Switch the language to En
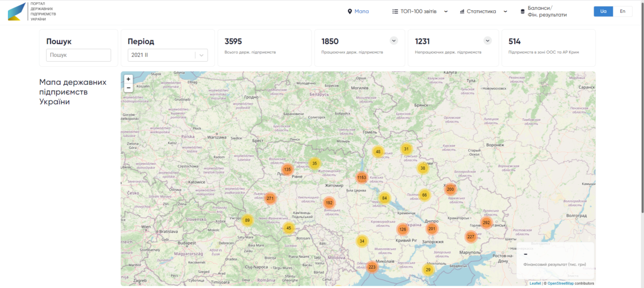644x288 pixels. pos(623,11)
